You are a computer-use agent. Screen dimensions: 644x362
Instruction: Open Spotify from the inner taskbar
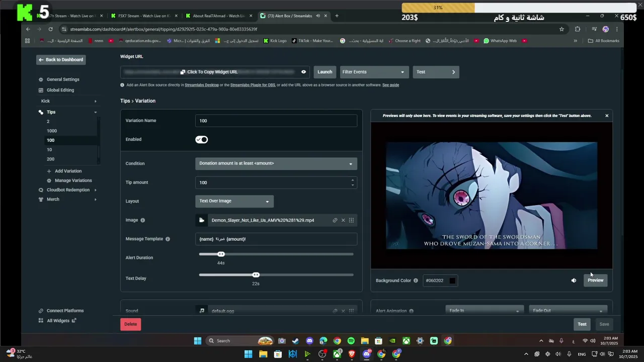351,341
